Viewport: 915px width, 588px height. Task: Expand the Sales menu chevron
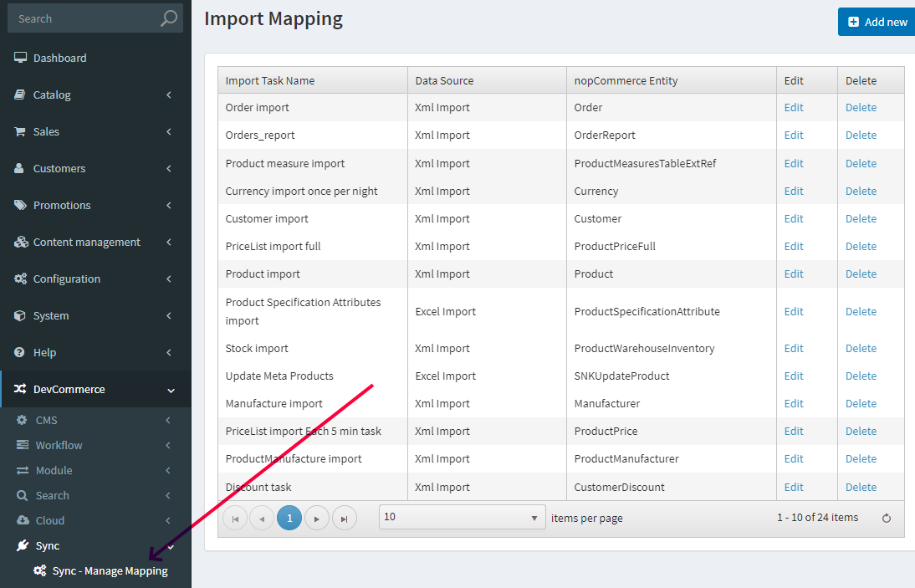169,131
